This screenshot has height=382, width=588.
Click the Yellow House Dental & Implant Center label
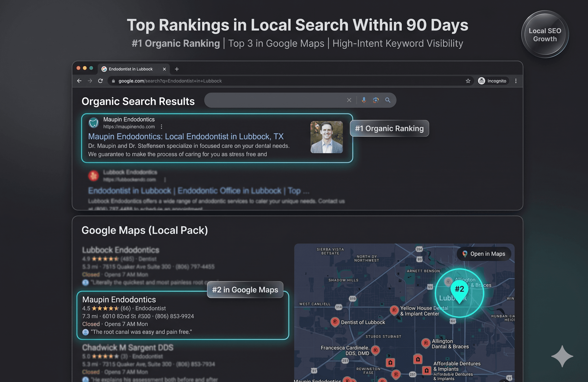pos(424,311)
